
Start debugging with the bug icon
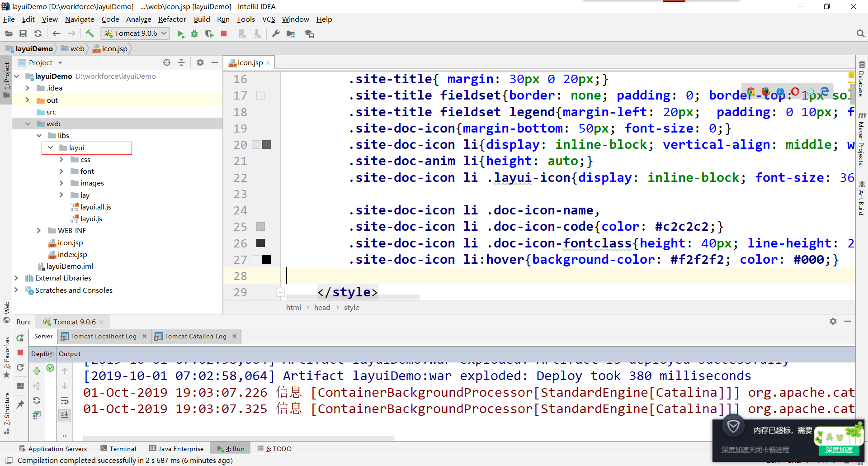pyautogui.click(x=194, y=33)
